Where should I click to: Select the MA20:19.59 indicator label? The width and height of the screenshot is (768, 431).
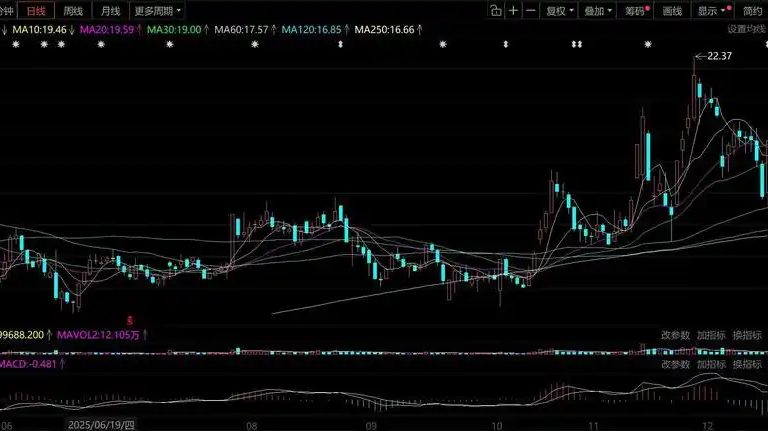pyautogui.click(x=107, y=30)
